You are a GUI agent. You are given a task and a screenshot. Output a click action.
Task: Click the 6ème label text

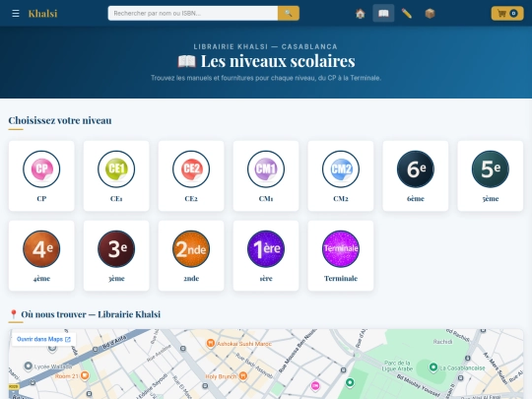(x=416, y=198)
